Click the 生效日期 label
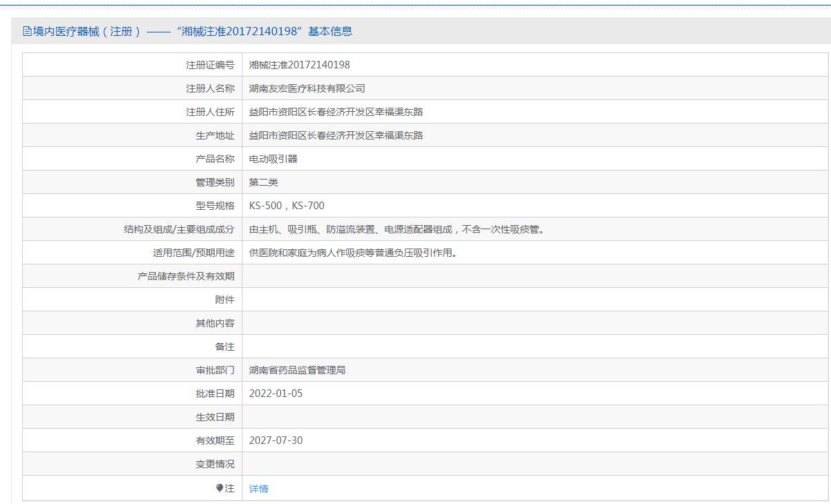 pyautogui.click(x=215, y=417)
